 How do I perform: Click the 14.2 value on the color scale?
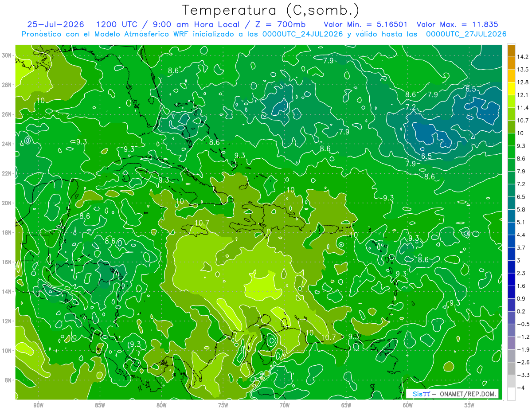coord(523,57)
